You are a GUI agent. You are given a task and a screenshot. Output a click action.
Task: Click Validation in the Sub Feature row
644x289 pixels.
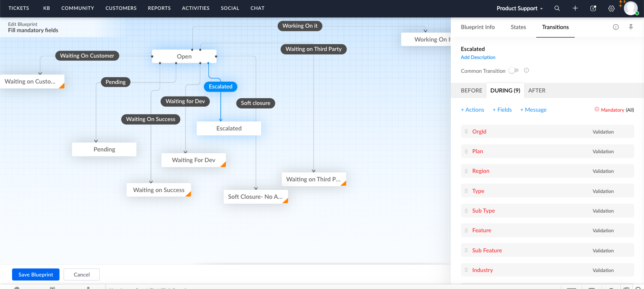pos(603,251)
